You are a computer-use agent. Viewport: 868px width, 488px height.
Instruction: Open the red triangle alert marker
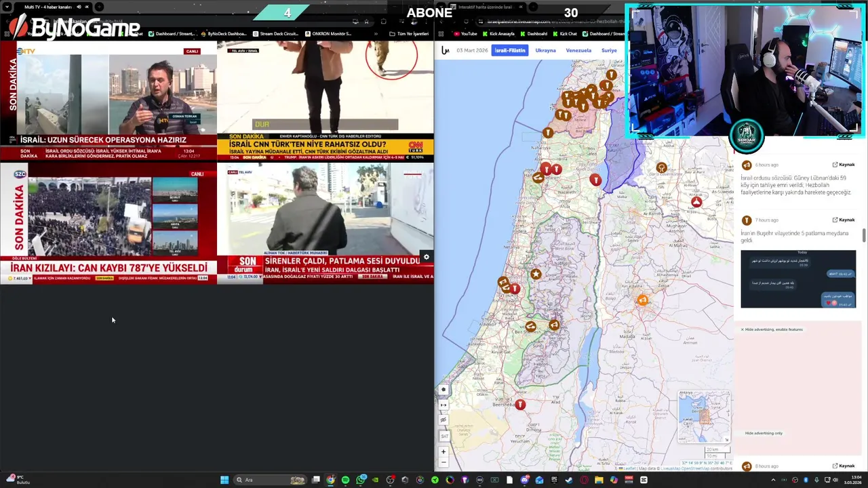coord(696,202)
